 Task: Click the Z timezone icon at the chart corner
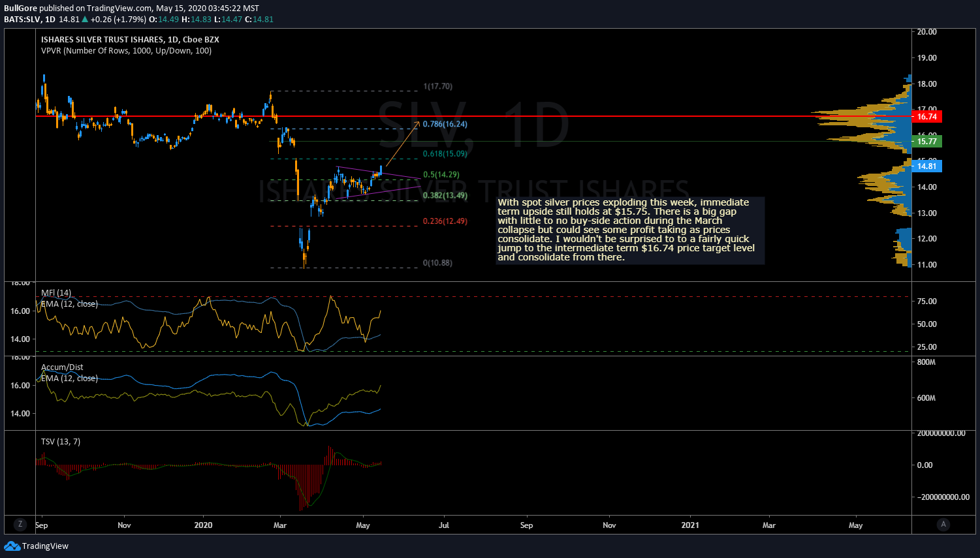pos(20,524)
